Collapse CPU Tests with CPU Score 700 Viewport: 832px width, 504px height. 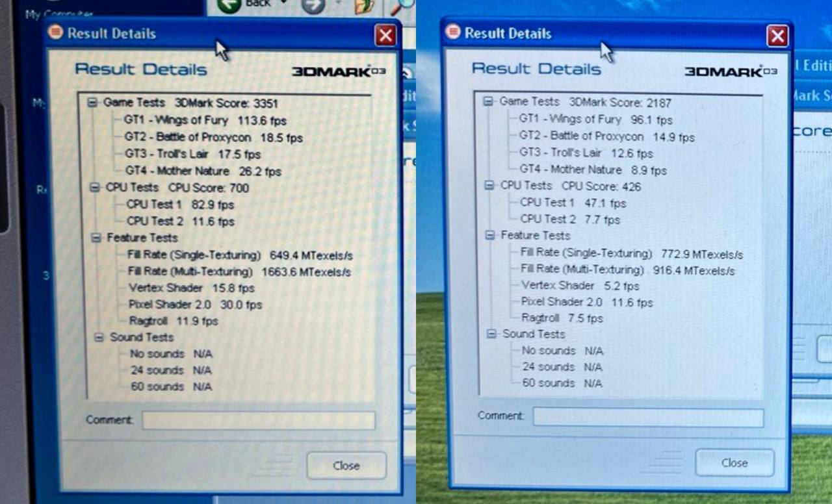click(95, 188)
